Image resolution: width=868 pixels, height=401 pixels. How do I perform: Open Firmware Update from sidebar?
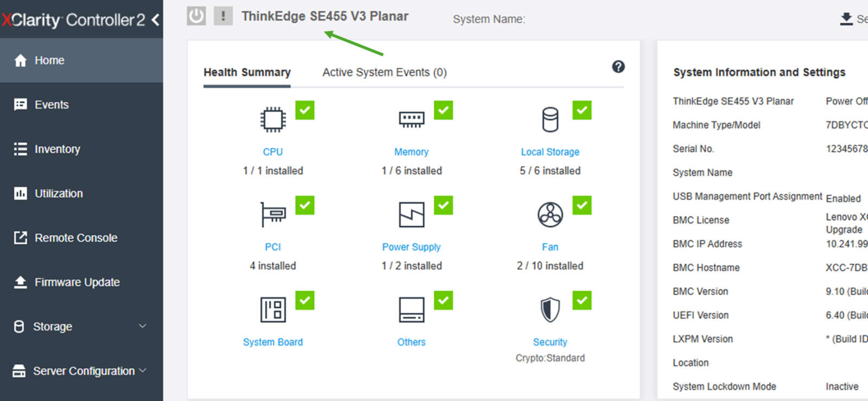81,282
